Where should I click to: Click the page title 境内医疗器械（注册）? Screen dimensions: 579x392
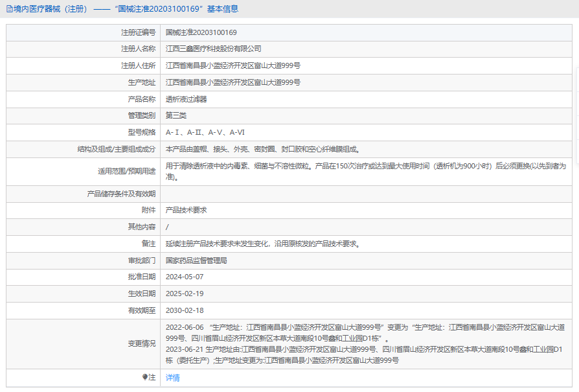51,9
